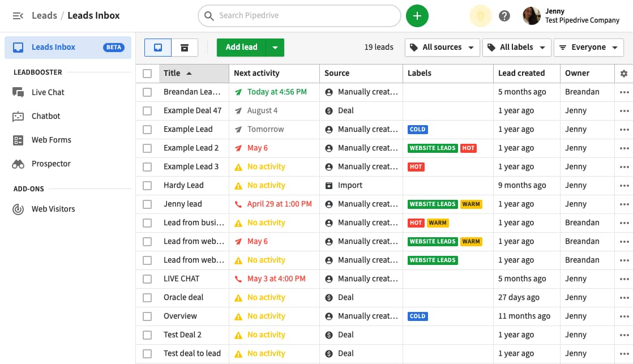
Task: Go to Web Forms in sidebar
Action: pos(51,140)
